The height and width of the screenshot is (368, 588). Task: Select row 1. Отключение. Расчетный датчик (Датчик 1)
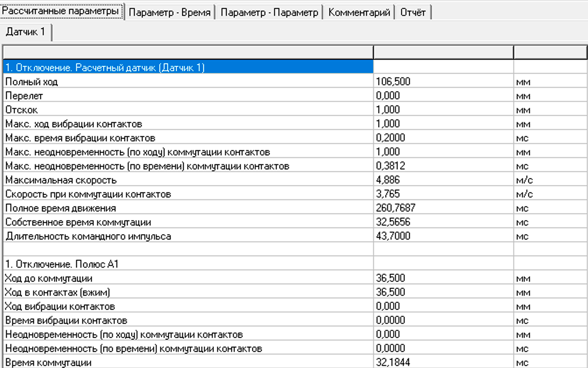coord(188,67)
